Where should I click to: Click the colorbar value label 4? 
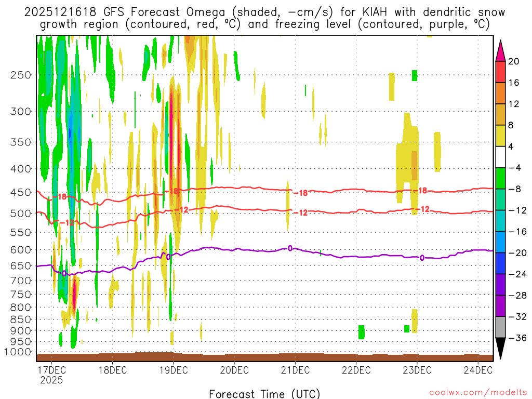pyautogui.click(x=511, y=147)
